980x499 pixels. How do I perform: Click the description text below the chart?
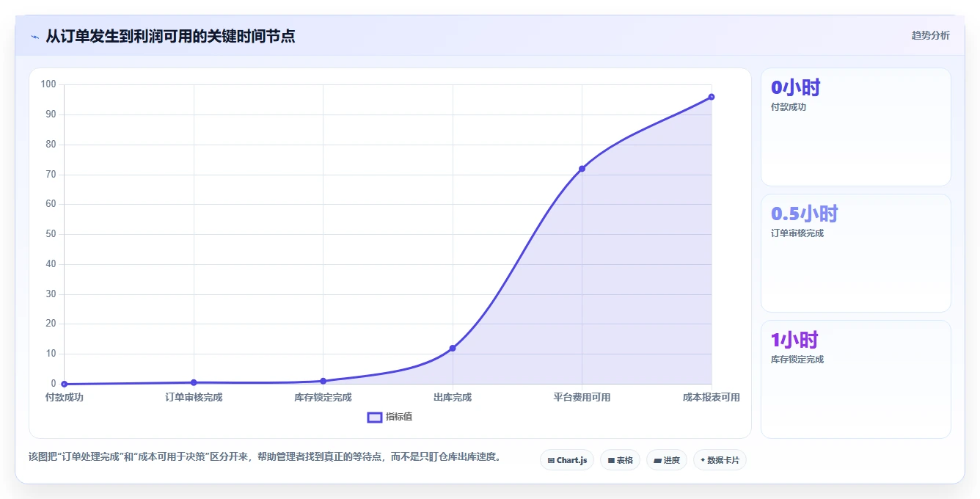(266, 456)
